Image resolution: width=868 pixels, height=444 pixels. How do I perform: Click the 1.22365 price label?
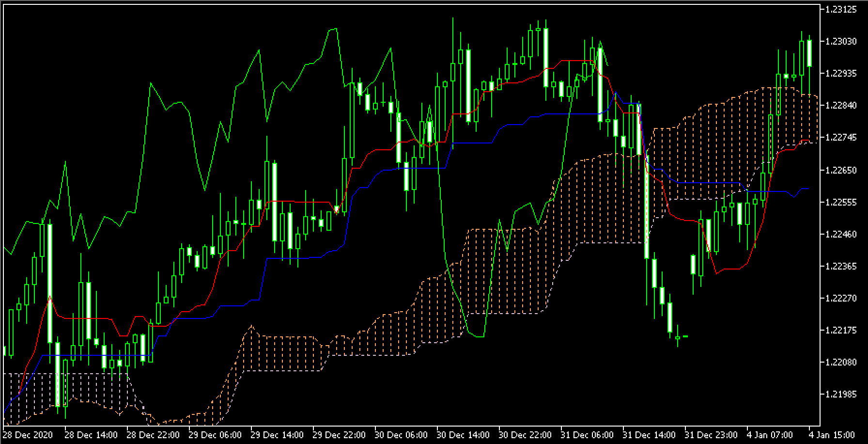840,266
